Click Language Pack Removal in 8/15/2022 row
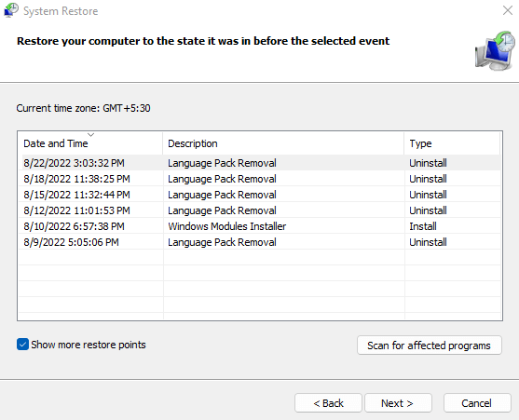Viewport: 519px width, 420px height. pyautogui.click(x=222, y=195)
